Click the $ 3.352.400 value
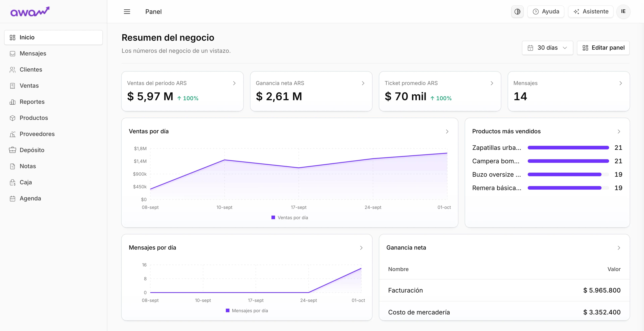644x331 pixels. click(602, 312)
